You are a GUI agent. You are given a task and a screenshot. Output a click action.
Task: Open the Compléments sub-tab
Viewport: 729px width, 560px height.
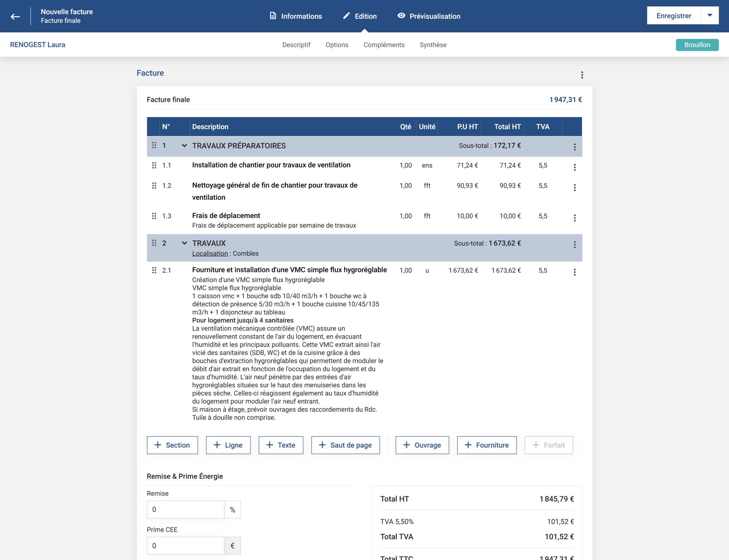coord(384,45)
